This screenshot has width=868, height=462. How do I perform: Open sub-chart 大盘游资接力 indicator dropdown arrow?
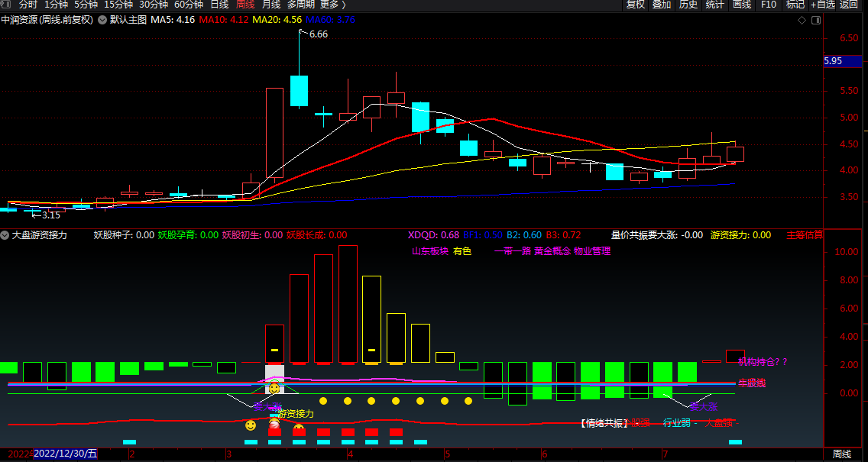click(x=5, y=235)
